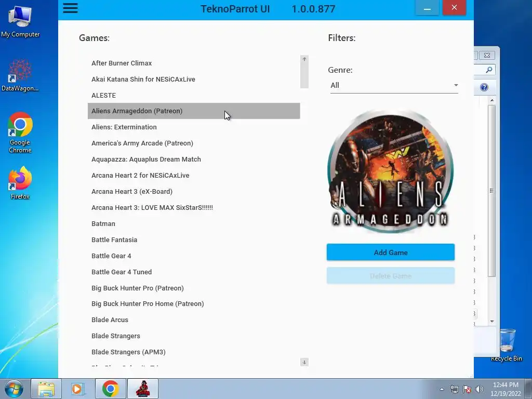
Task: Select Battle Gear 4 entry
Action: click(x=194, y=256)
